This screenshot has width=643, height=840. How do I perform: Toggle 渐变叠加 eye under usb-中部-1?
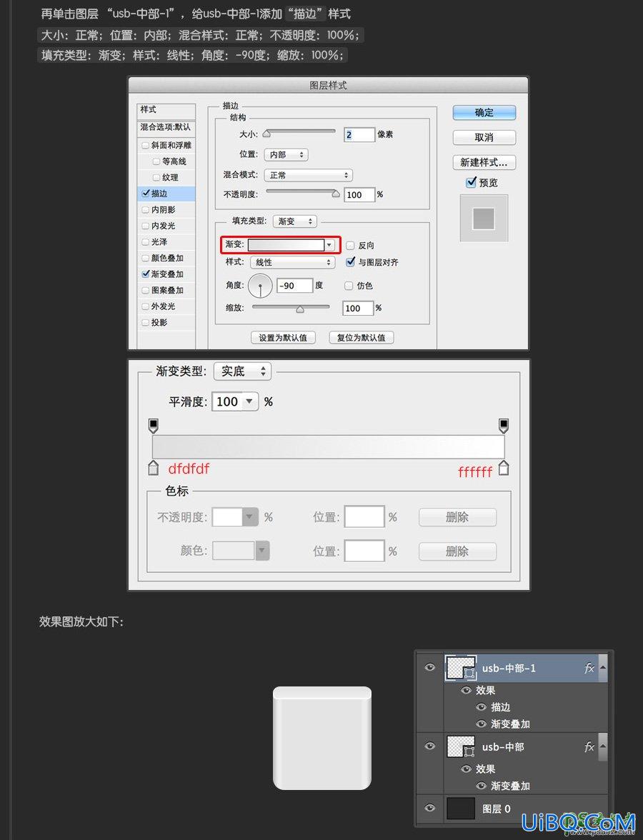[x=482, y=724]
